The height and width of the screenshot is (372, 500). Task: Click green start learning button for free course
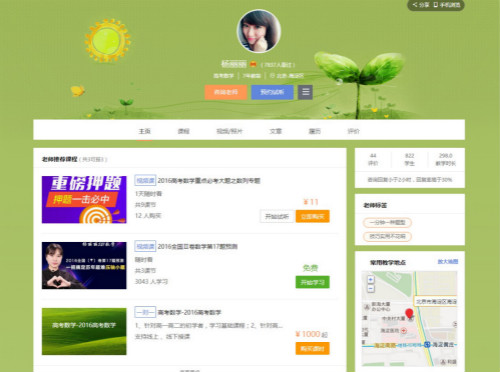click(312, 282)
